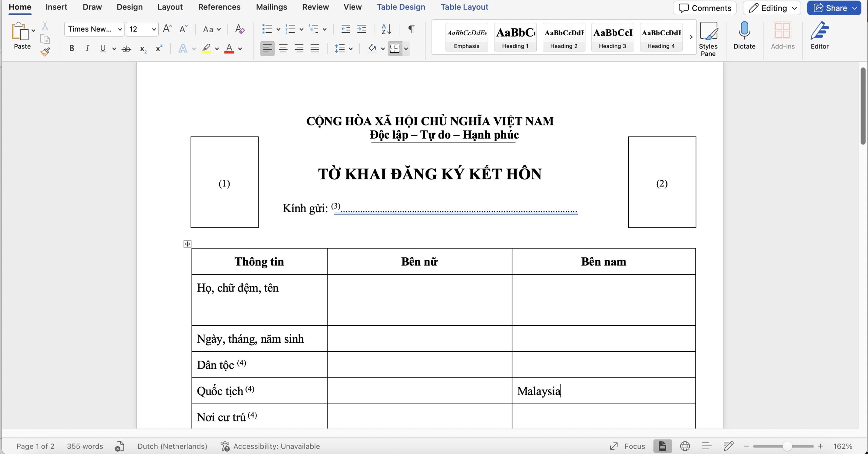Click the Increase Indent icon
This screenshot has width=868, height=454.
[x=362, y=29]
